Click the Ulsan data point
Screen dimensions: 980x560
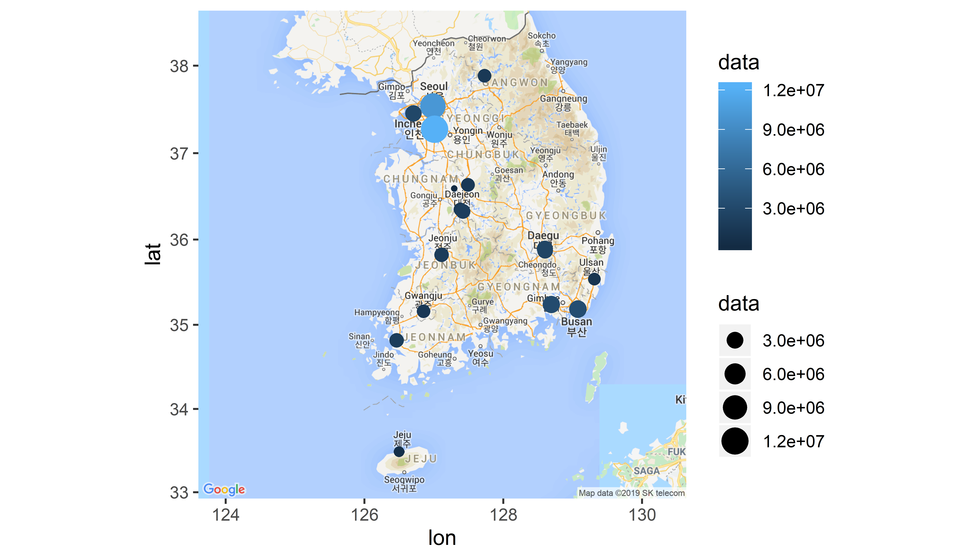point(594,279)
